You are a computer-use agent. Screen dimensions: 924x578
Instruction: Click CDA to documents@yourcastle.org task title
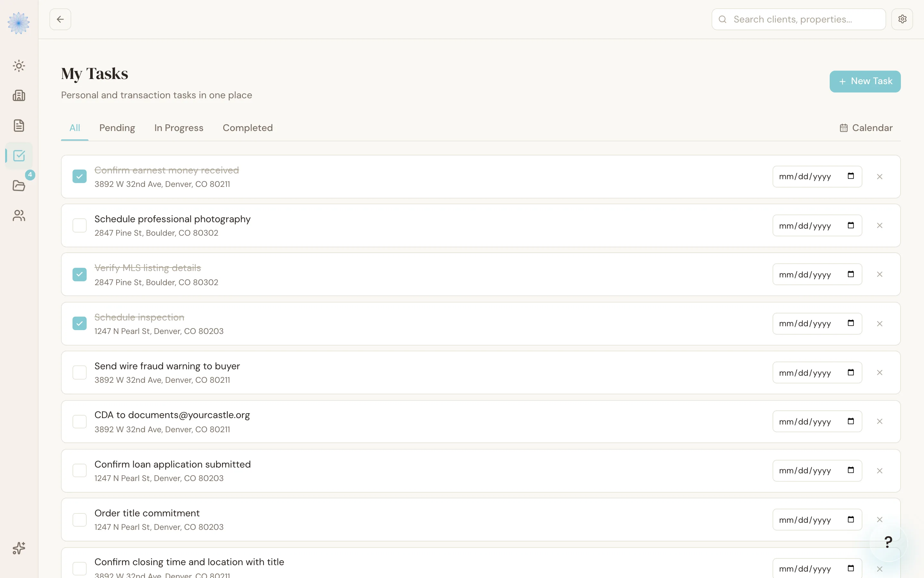(x=172, y=415)
